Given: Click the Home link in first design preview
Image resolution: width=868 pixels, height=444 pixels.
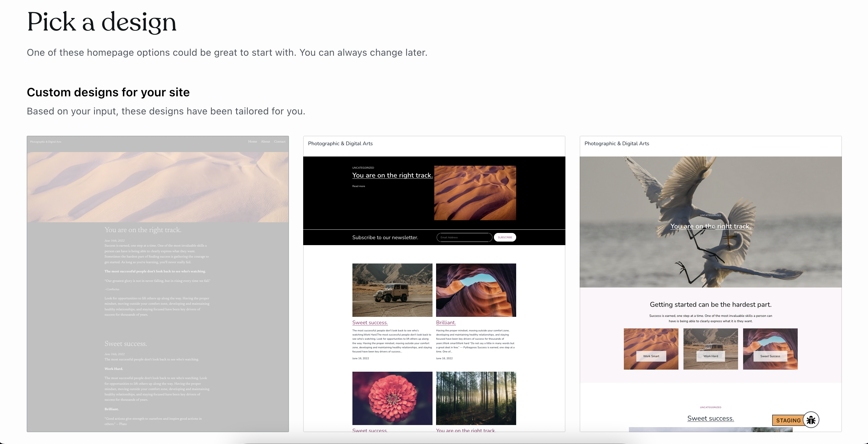Looking at the screenshot, I should pos(252,142).
